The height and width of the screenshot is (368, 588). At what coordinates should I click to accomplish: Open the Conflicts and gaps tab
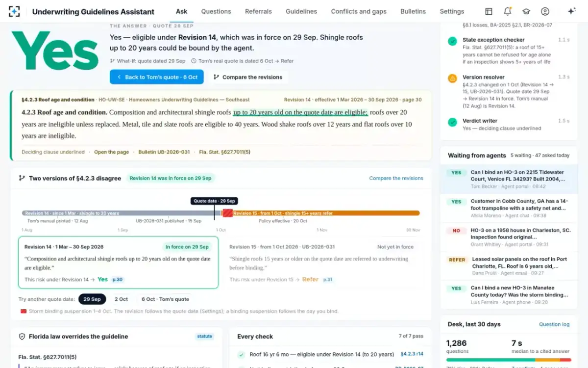[359, 11]
